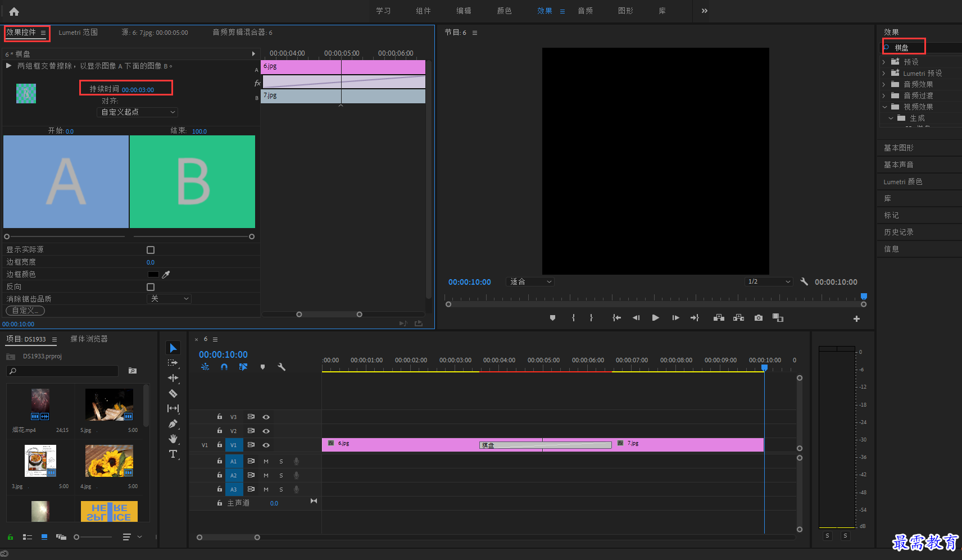Toggle V3 track lock

pyautogui.click(x=220, y=417)
